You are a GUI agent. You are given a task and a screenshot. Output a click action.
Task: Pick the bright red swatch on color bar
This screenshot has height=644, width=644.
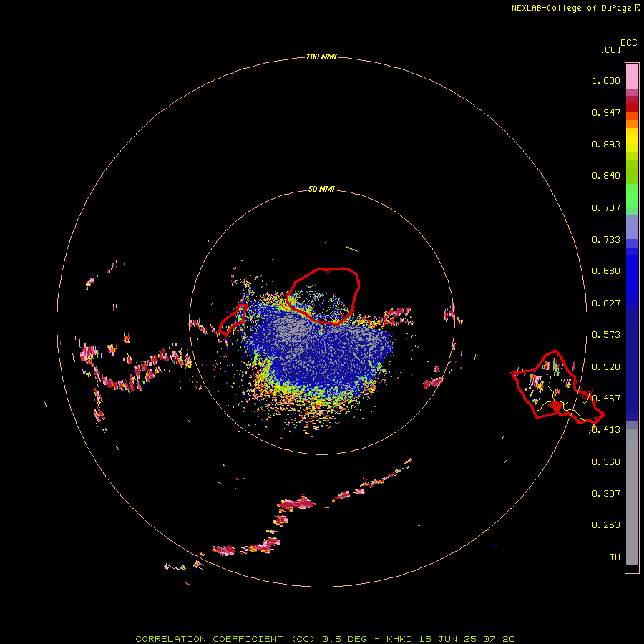[632, 107]
